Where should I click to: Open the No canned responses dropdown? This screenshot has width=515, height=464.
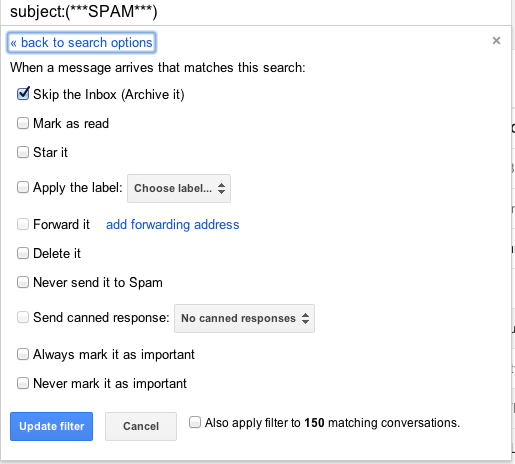pyautogui.click(x=244, y=318)
